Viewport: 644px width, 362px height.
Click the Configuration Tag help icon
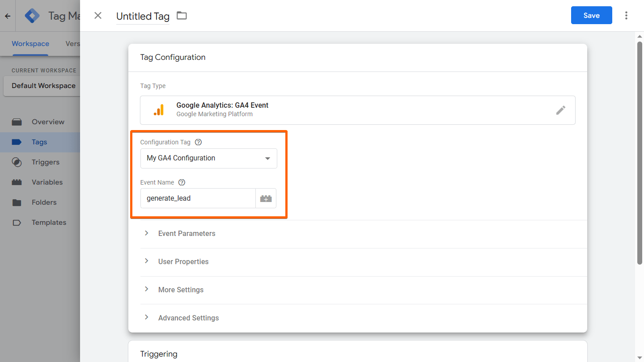(x=199, y=142)
